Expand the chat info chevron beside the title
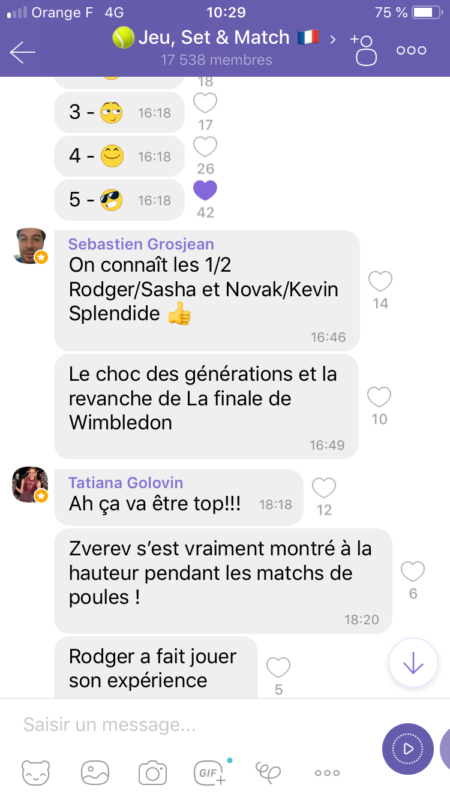 [333, 39]
